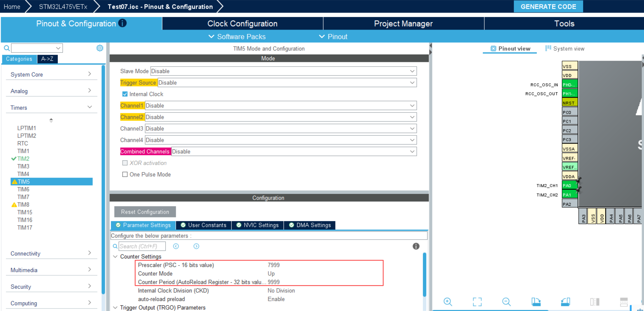The image size is (644, 311).
Task: Toggle the XOR activation checkbox
Action: pyautogui.click(x=125, y=163)
